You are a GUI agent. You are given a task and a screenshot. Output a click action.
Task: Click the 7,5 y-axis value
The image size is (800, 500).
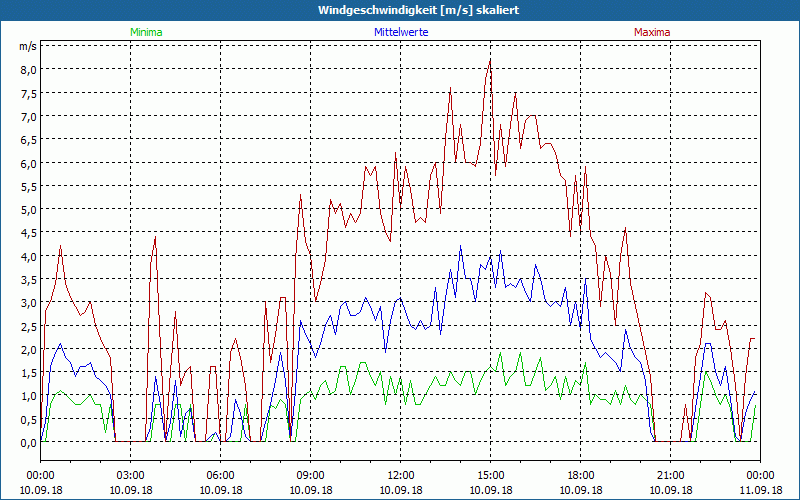click(x=28, y=93)
